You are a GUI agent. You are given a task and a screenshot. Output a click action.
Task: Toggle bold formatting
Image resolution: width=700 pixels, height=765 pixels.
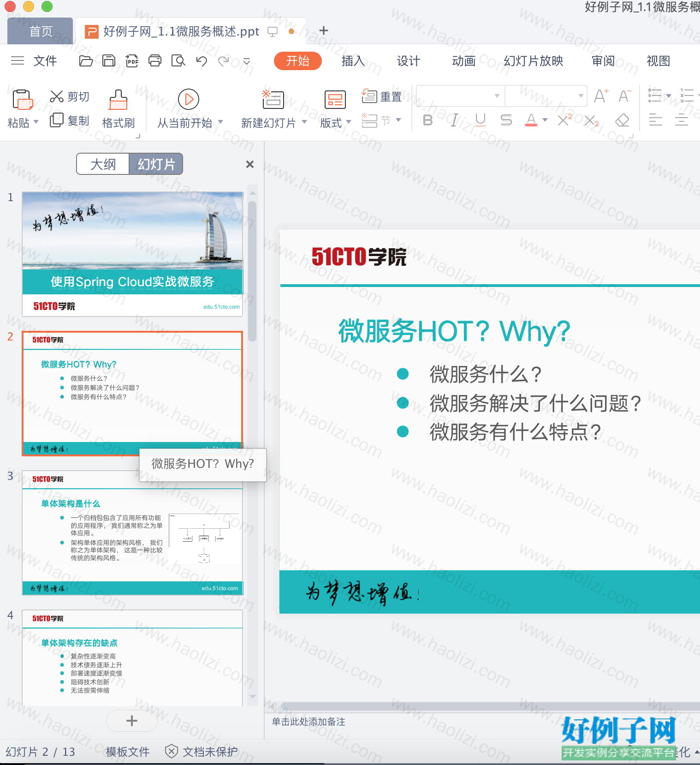point(428,120)
